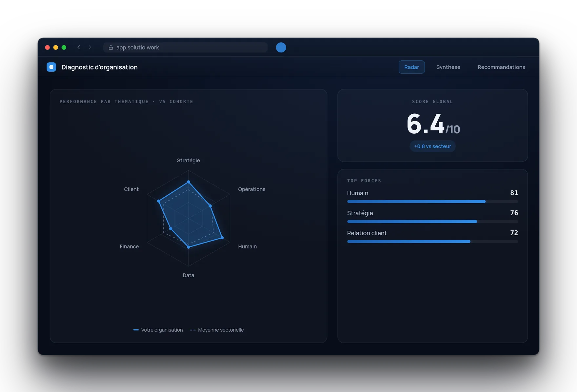The image size is (577, 392).
Task: Click the Stratégie score value 76
Action: pyautogui.click(x=514, y=213)
